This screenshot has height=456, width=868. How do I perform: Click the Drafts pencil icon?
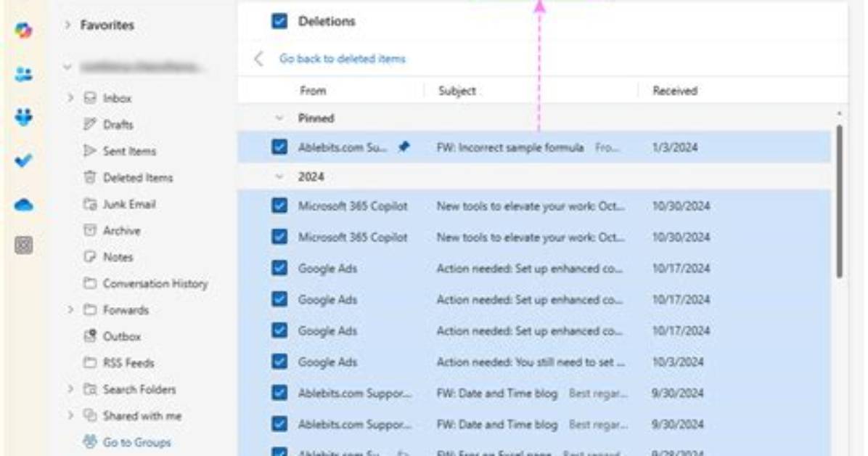coord(90,124)
